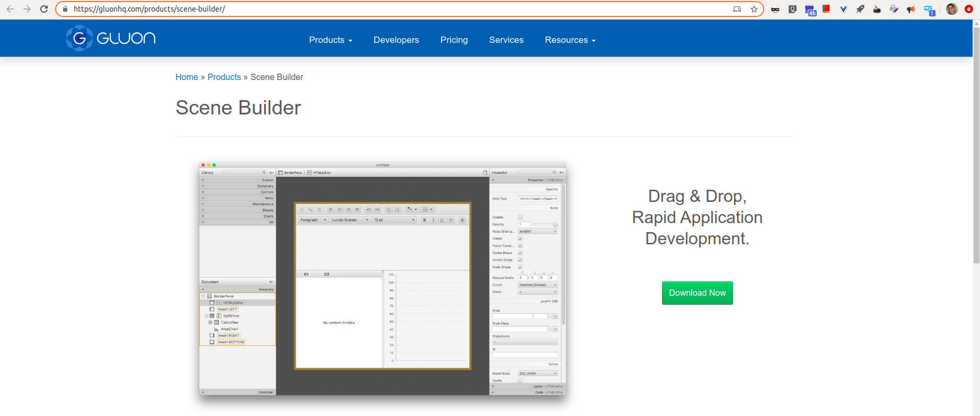This screenshot has height=416, width=980.
Task: Go to homepage via the Gluon logo
Action: (111, 38)
